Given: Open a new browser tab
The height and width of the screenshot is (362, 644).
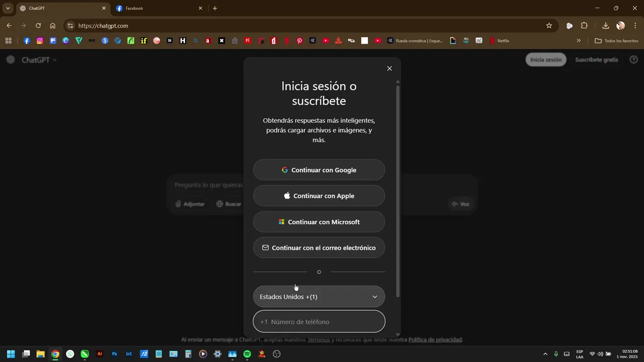Looking at the screenshot, I should 215,9.
